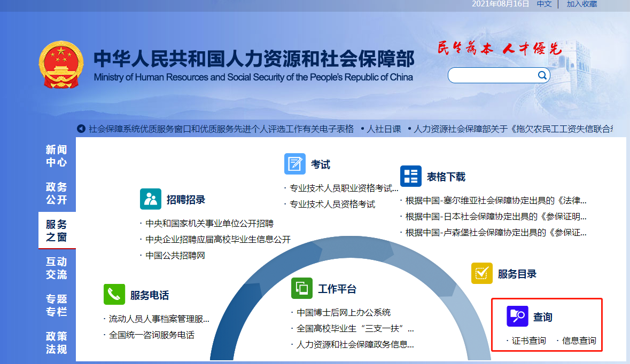Open 中国公共招聘网 link

click(x=175, y=256)
